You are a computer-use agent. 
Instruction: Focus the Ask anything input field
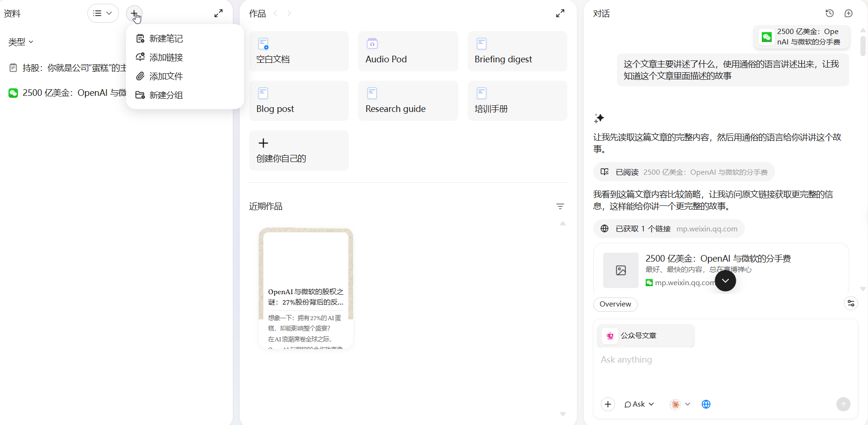click(x=725, y=360)
